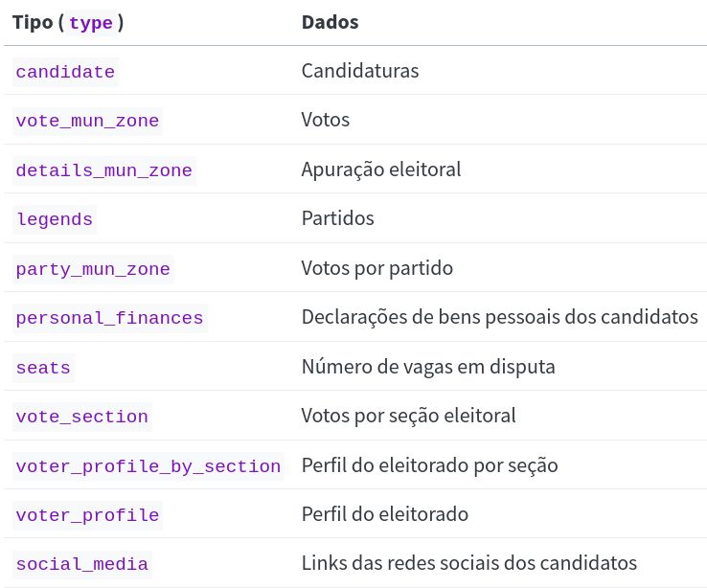Select the vote_mun_zone code text
Viewport: 707px width, 588px height.
[87, 121]
